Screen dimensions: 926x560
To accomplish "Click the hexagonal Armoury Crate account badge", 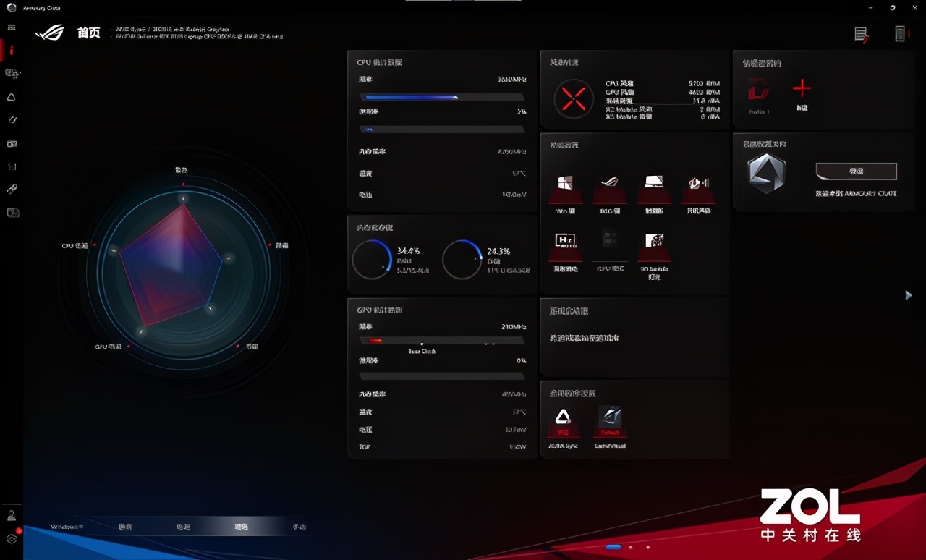I will pos(766,174).
